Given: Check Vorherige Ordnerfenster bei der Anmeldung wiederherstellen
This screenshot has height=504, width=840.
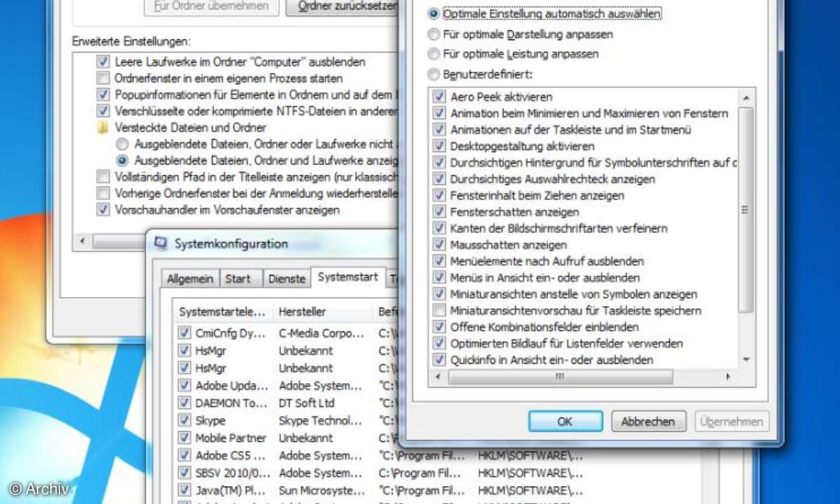Looking at the screenshot, I should pos(104,193).
